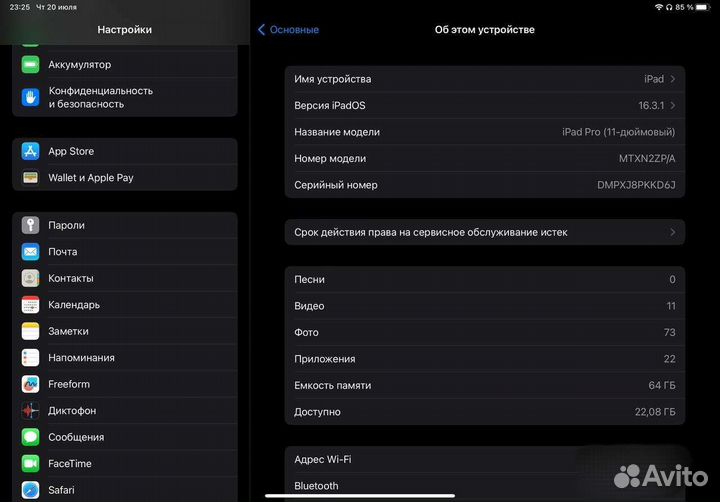
Task: Select Сообщения label in sidebar
Action: [x=76, y=437]
